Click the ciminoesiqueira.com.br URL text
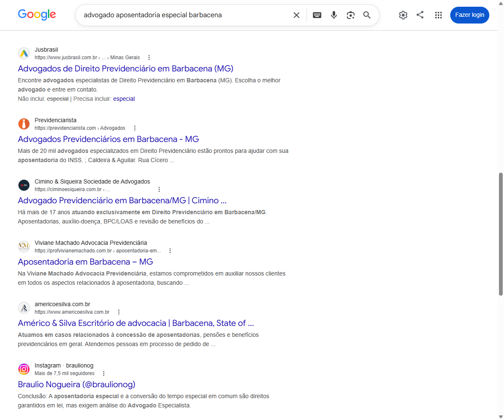Screen dimensions: 504x420 click(x=73, y=189)
